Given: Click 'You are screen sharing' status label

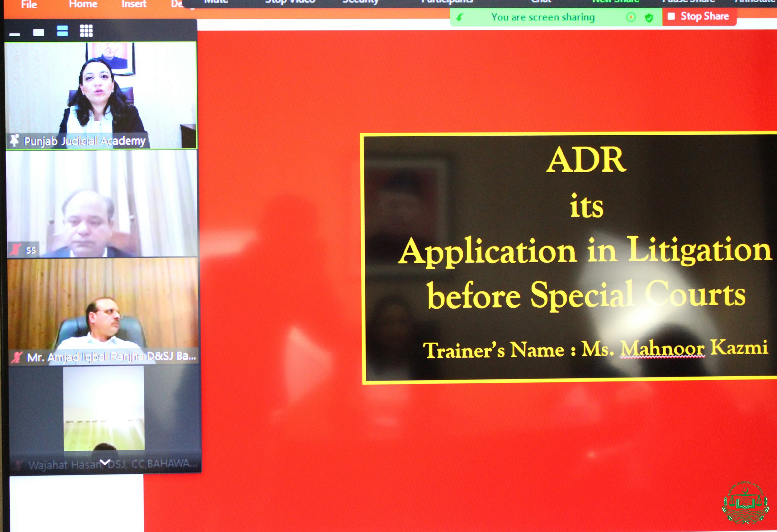Looking at the screenshot, I should tap(543, 17).
